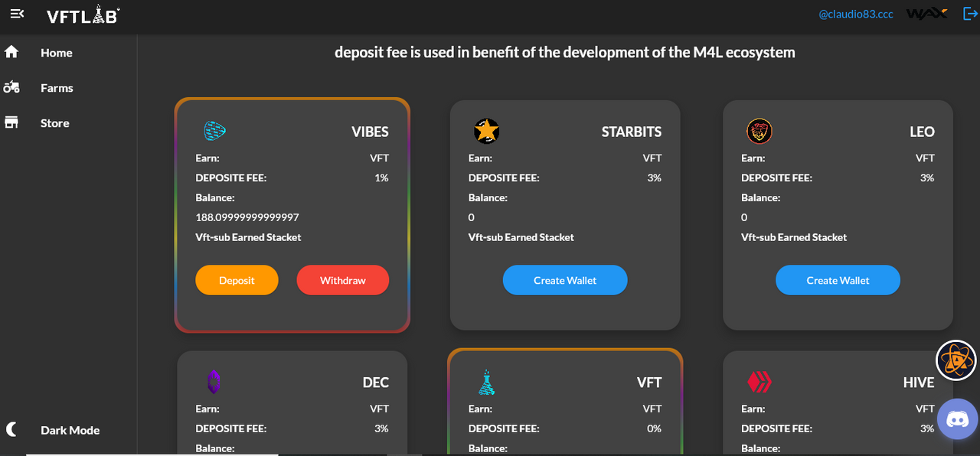Click Vft-sub Earned Stacket on VIBES card
Image resolution: width=980 pixels, height=456 pixels.
click(x=248, y=237)
